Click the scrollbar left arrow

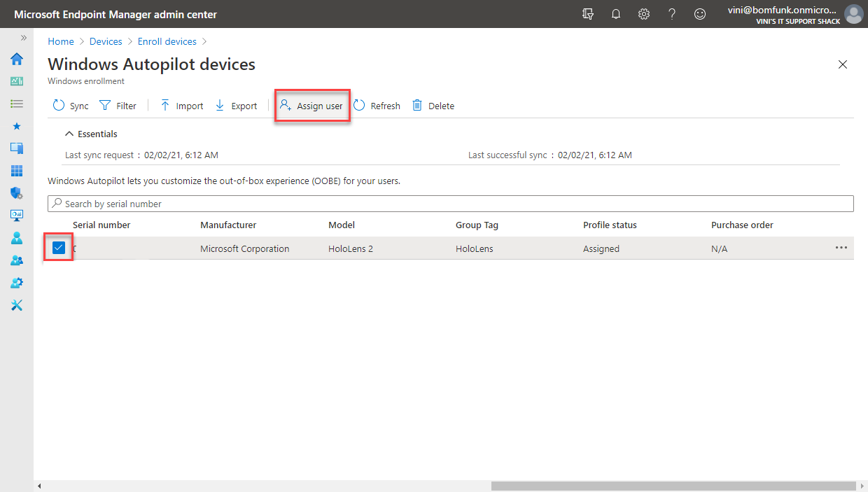click(39, 486)
